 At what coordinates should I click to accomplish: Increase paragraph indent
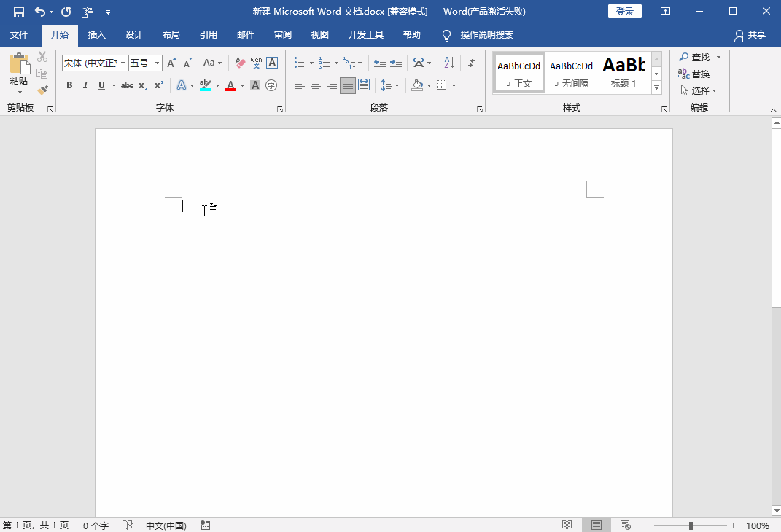pos(396,63)
